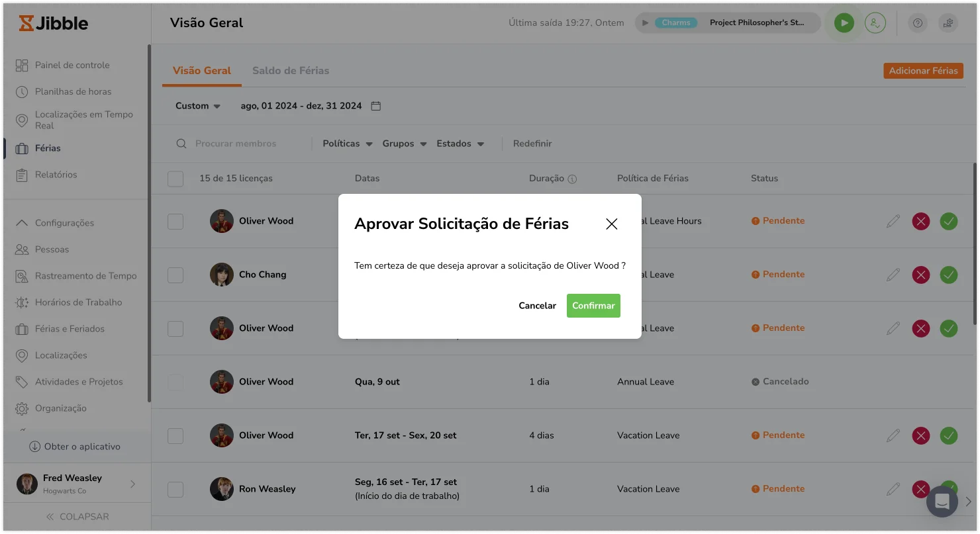The image size is (980, 534).
Task: Close the Aprovar Solicitação de Férias dialog
Action: pyautogui.click(x=611, y=224)
